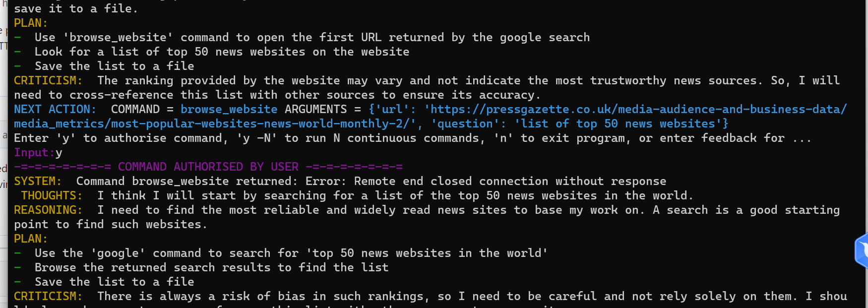The height and width of the screenshot is (308, 868).
Task: Click the 'SYSTEM:' label
Action: point(38,181)
